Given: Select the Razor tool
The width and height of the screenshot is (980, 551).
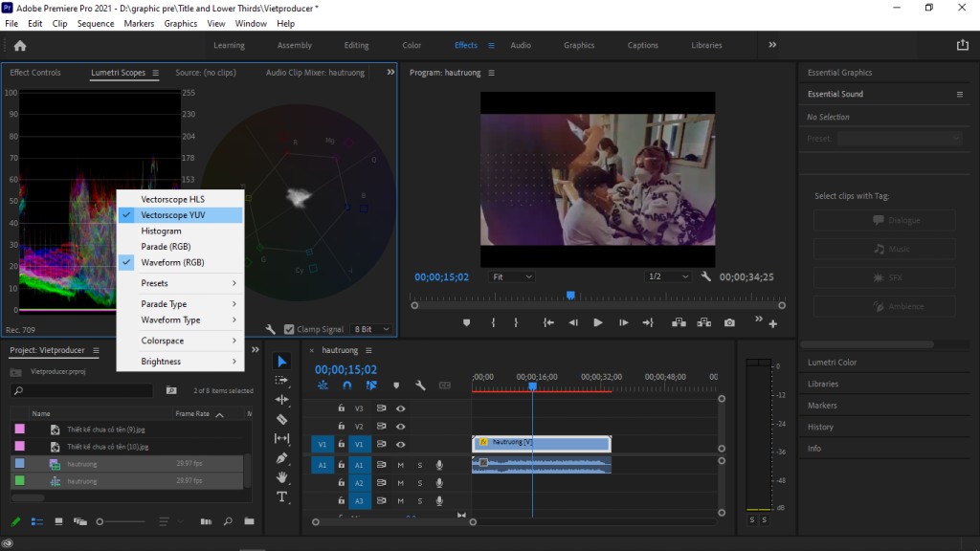Looking at the screenshot, I should click(282, 420).
